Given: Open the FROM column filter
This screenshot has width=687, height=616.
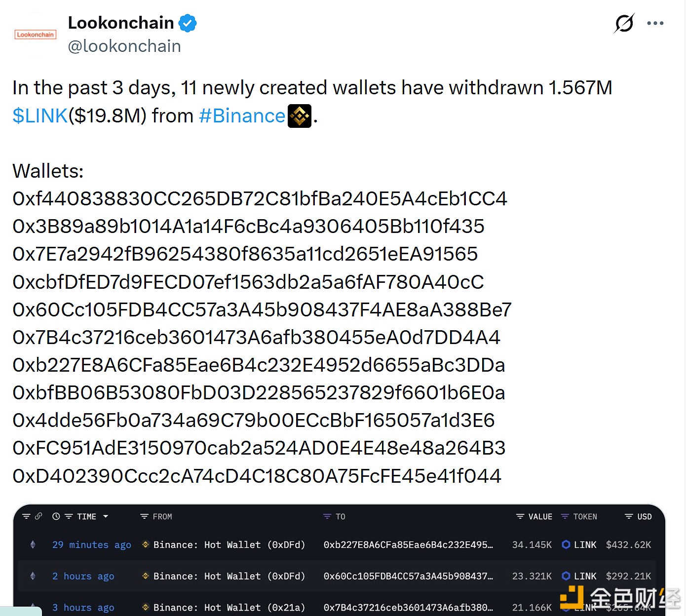Looking at the screenshot, I should pos(144,516).
